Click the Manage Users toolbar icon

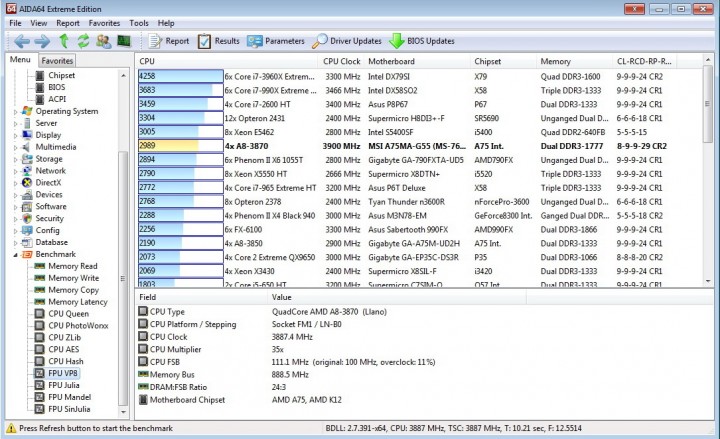click(x=103, y=41)
